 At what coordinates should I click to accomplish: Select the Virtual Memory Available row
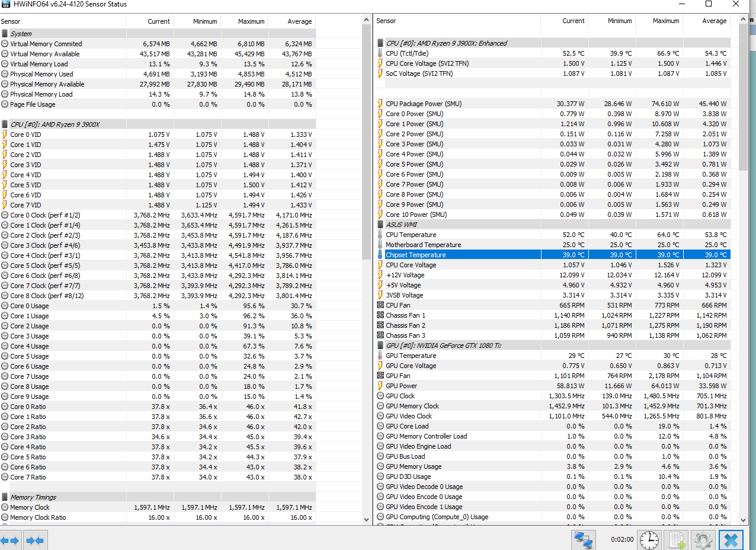[158, 54]
